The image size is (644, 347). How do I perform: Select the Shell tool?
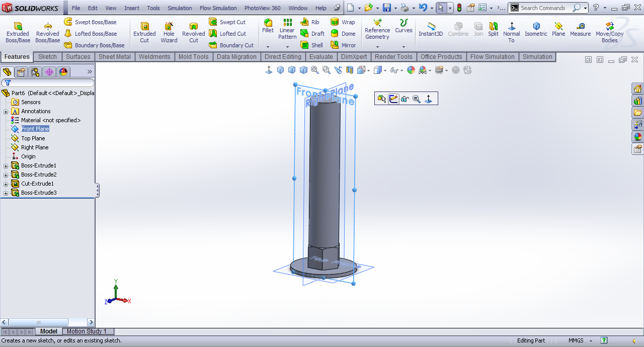[x=312, y=45]
